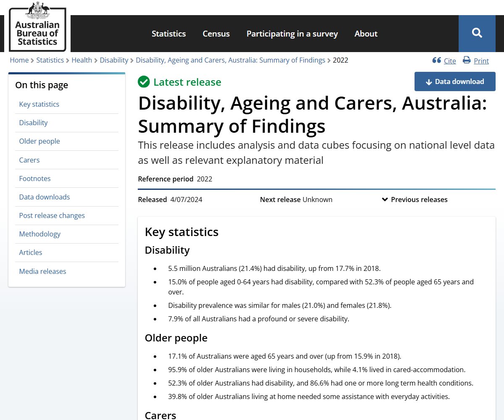Open Participating in a survey menu

[292, 34]
